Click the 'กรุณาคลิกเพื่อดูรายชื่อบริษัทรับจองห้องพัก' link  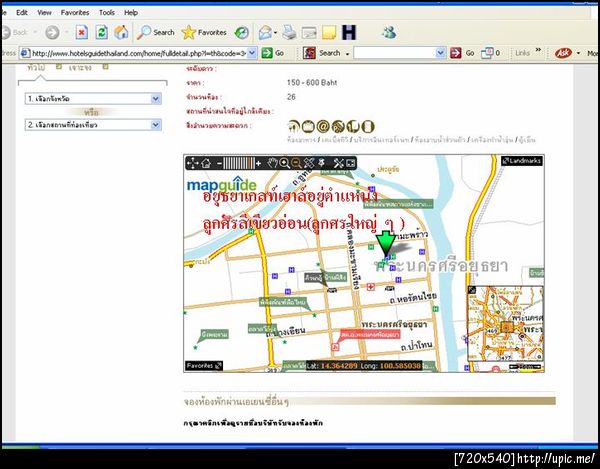pyautogui.click(x=253, y=423)
